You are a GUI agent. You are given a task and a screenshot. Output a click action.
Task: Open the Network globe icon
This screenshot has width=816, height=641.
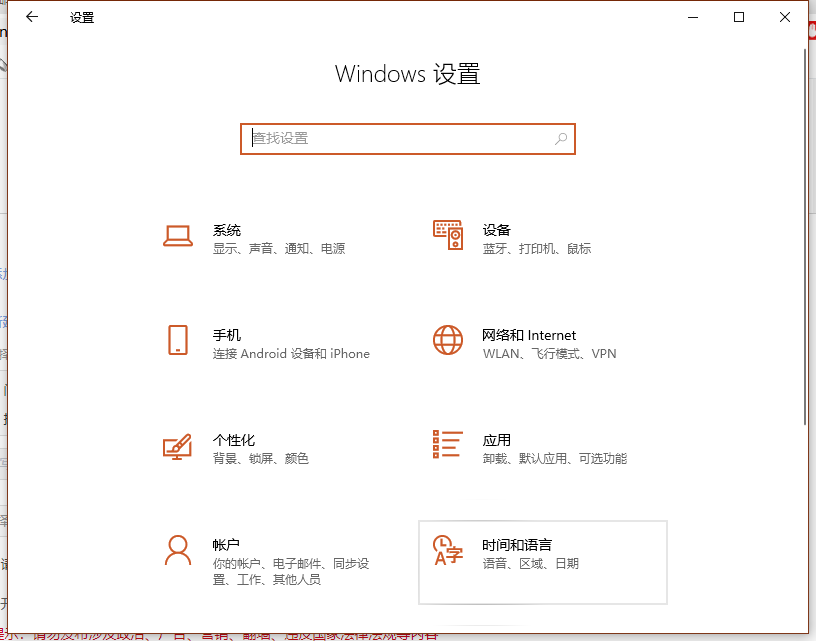pos(448,340)
